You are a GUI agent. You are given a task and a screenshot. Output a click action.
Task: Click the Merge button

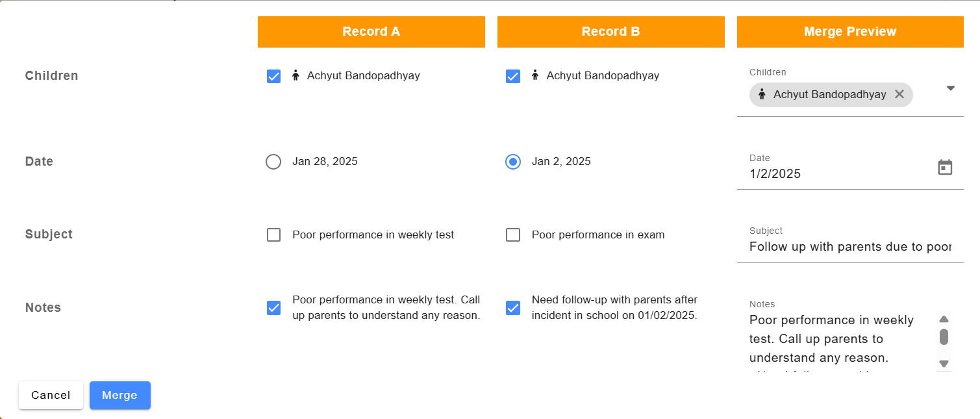(119, 395)
